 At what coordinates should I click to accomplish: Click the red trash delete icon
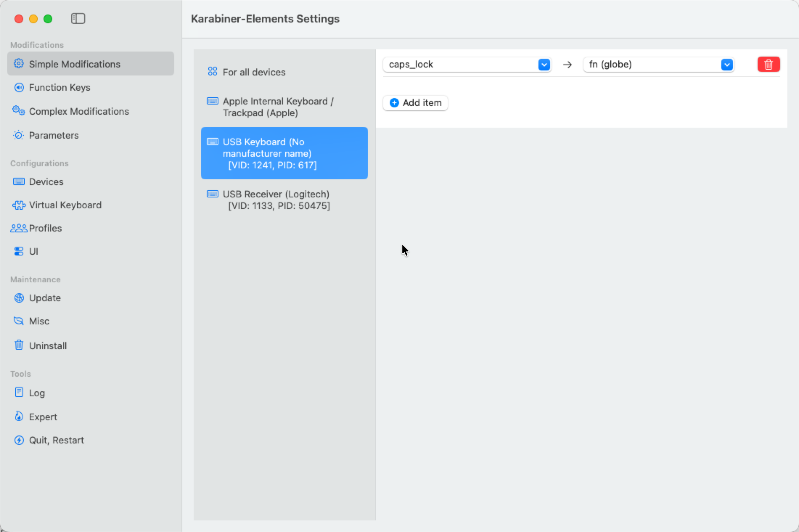768,65
